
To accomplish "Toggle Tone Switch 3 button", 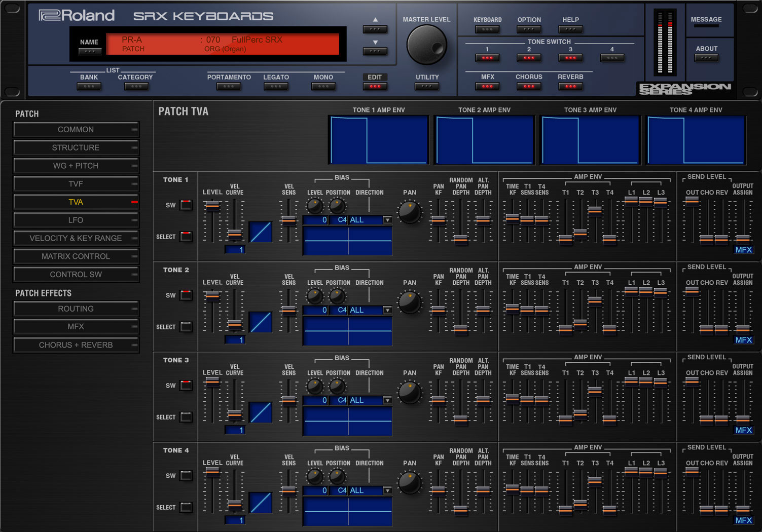I will 570,58.
